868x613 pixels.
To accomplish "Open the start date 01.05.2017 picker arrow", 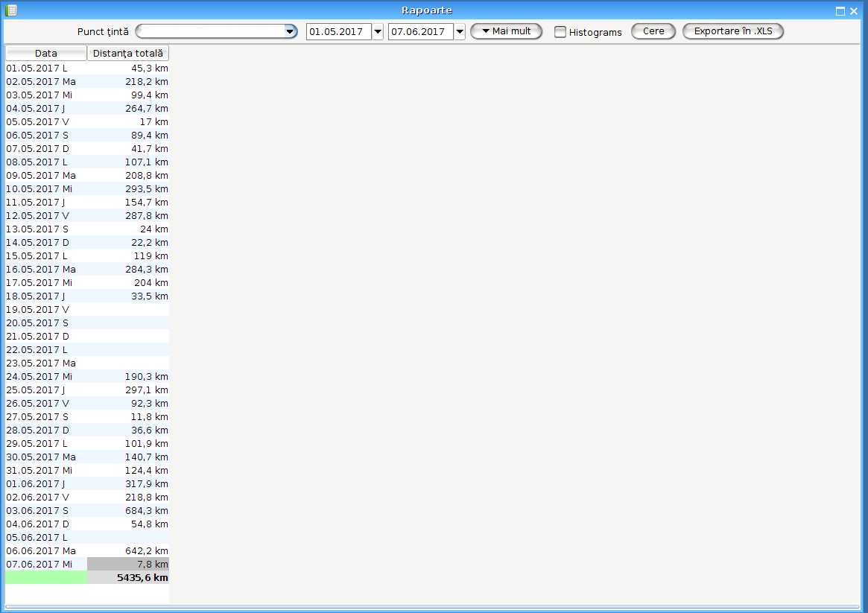I will [x=378, y=31].
